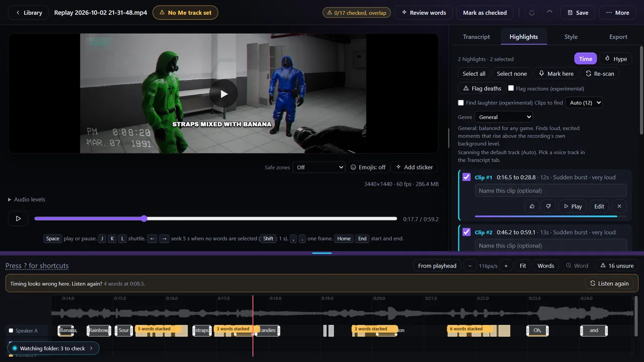Tick the Speaker A checkbox in the timeline
This screenshot has height=362, width=644.
click(x=11, y=330)
